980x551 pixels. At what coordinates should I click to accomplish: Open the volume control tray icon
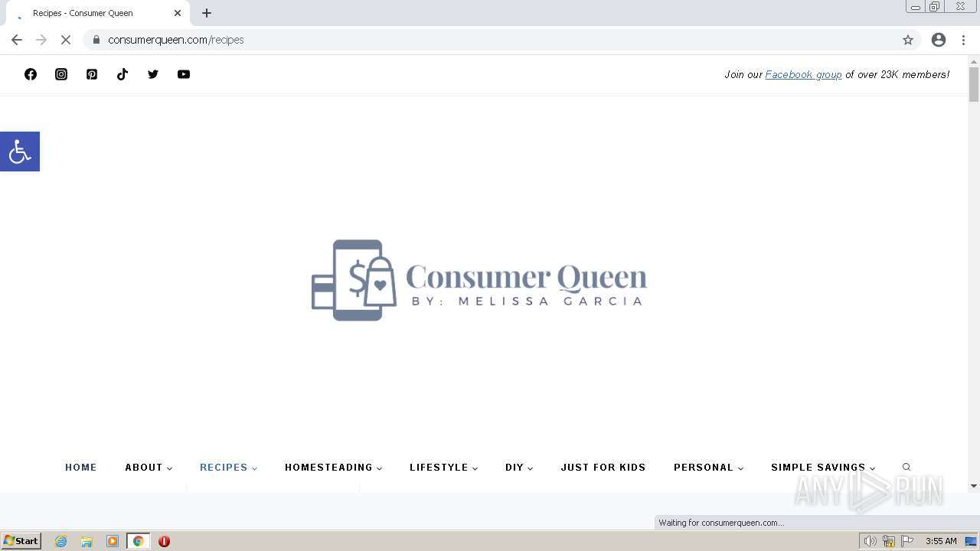point(871,541)
